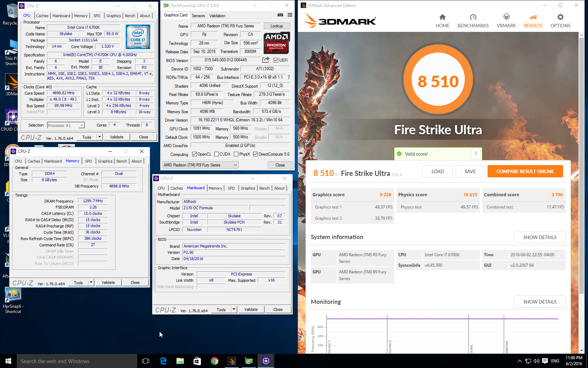Open Caches tab in CPU-Z CPU window
The height and width of the screenshot is (368, 588).
tap(42, 16)
